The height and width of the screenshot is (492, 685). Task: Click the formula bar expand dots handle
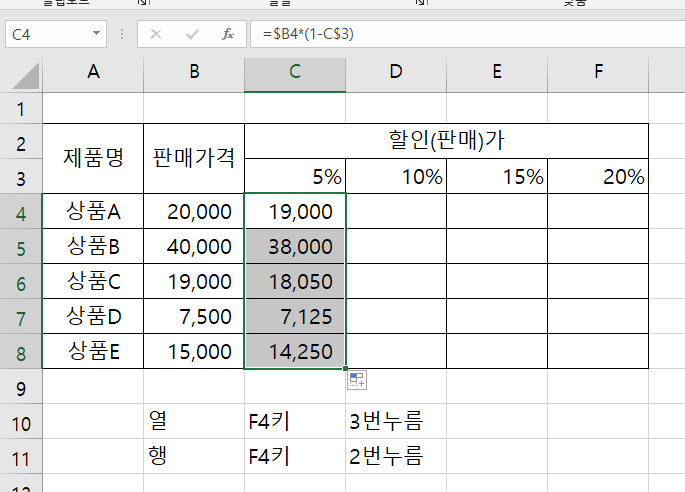122,34
